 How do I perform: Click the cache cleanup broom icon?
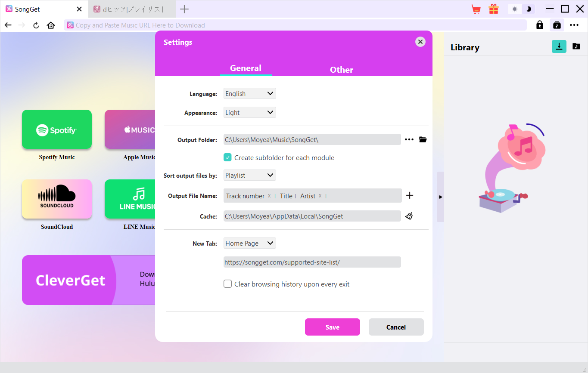pyautogui.click(x=409, y=216)
